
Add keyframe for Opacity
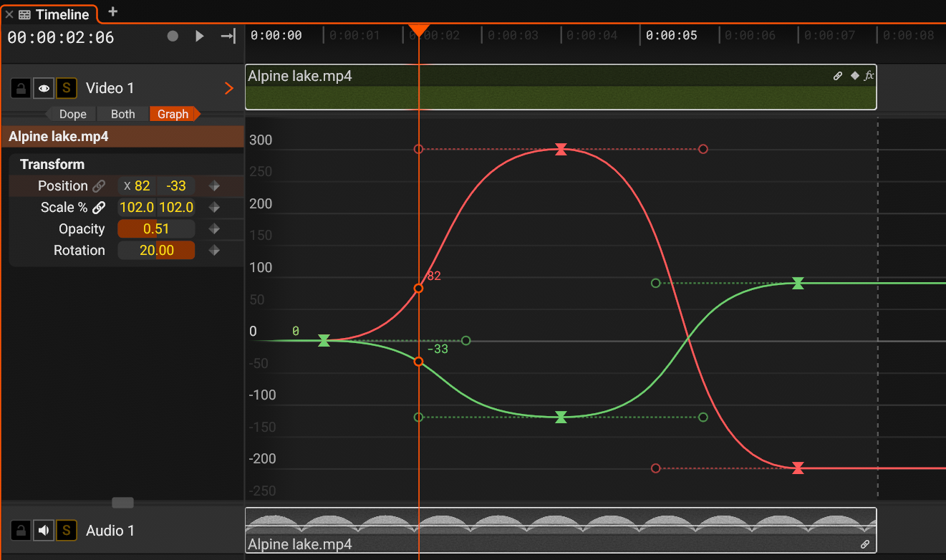coord(213,229)
